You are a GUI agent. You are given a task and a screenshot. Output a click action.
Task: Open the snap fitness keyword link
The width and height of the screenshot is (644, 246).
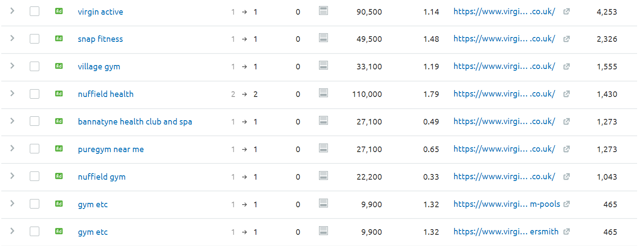coord(101,39)
